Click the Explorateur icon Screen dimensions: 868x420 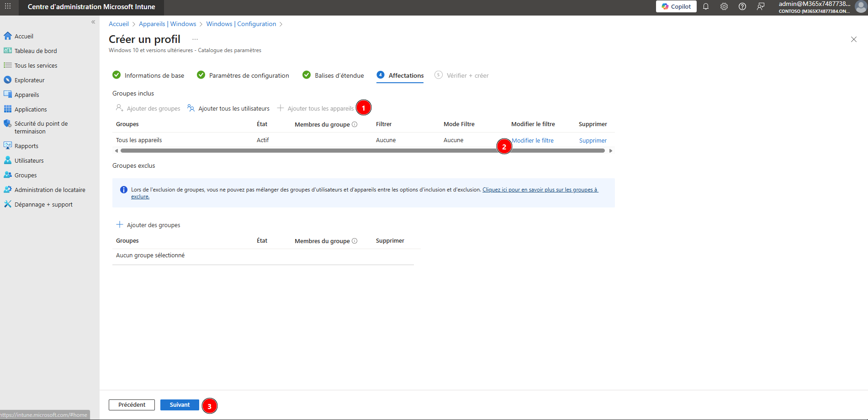click(x=8, y=80)
